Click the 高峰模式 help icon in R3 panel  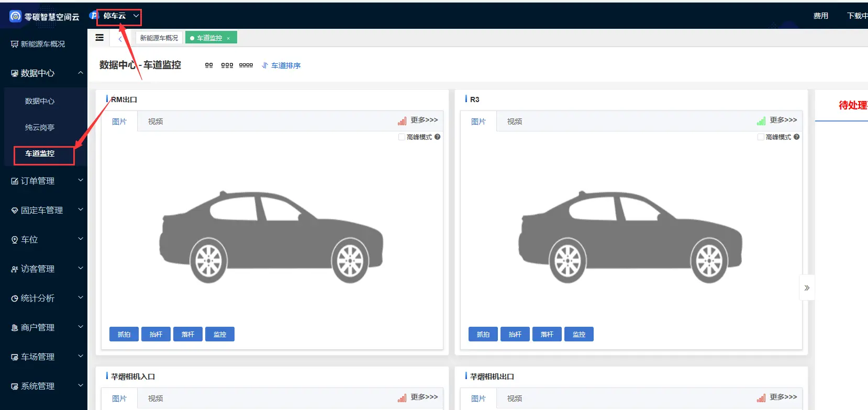[x=796, y=137]
